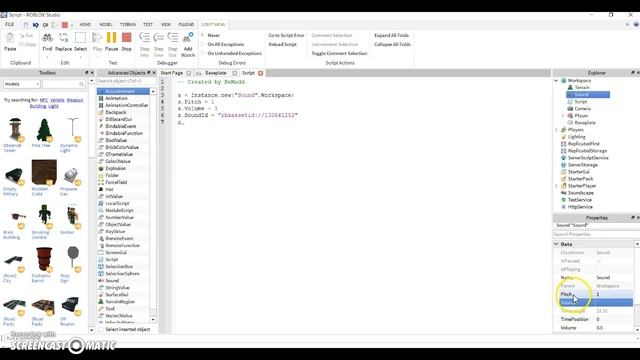Click the Toolbox search field
The height and width of the screenshot is (360, 640).
63,84
